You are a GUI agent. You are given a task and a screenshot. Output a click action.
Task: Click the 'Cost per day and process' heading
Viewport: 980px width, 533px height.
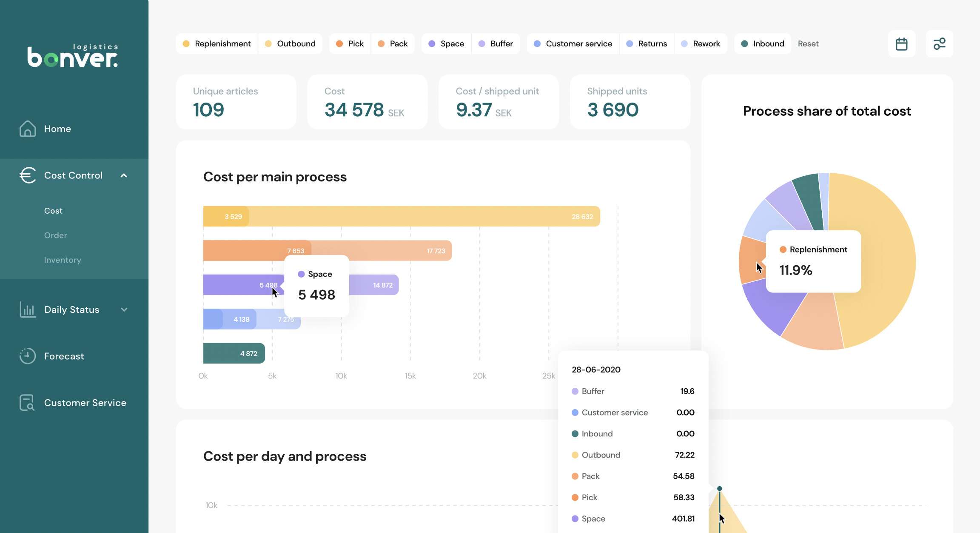(285, 456)
